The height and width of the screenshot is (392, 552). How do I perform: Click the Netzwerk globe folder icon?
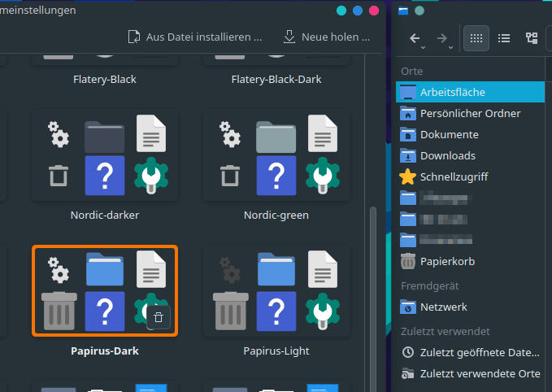(x=408, y=307)
